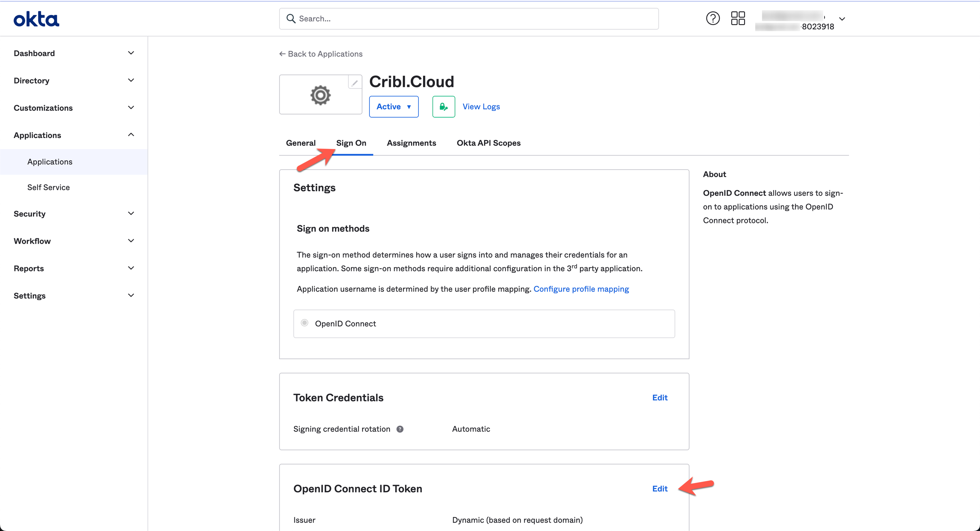Image resolution: width=980 pixels, height=531 pixels.
Task: Open the Active status dropdown
Action: [394, 106]
